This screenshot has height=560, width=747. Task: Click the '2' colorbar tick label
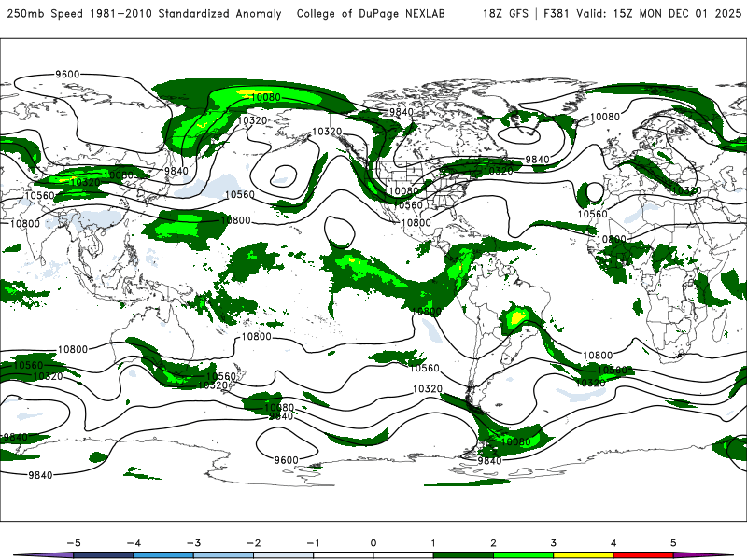coord(493,543)
